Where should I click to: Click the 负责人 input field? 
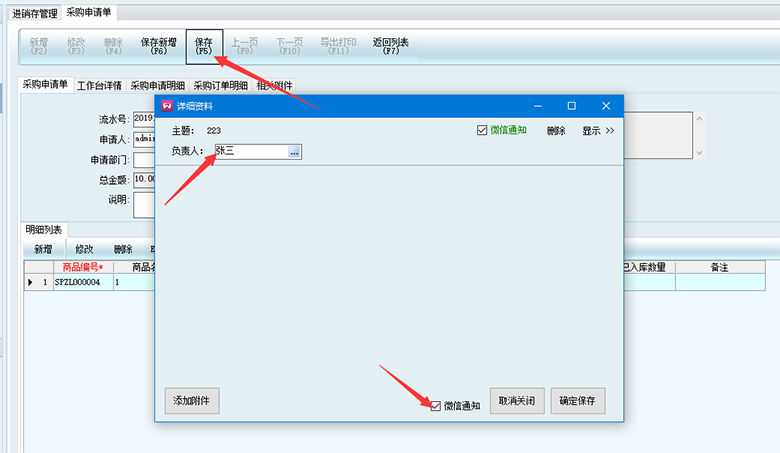248,152
